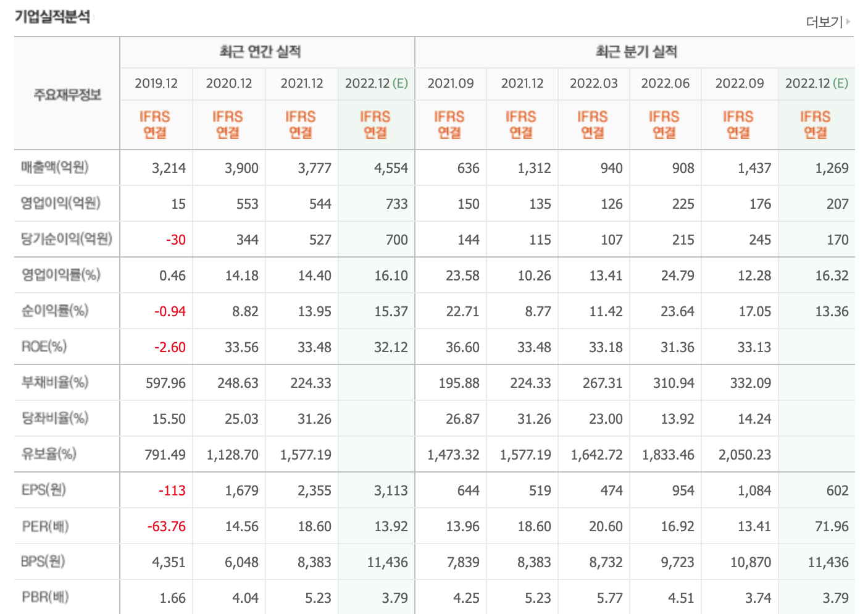Click the 2,050.23 reserve ratio value

745,455
